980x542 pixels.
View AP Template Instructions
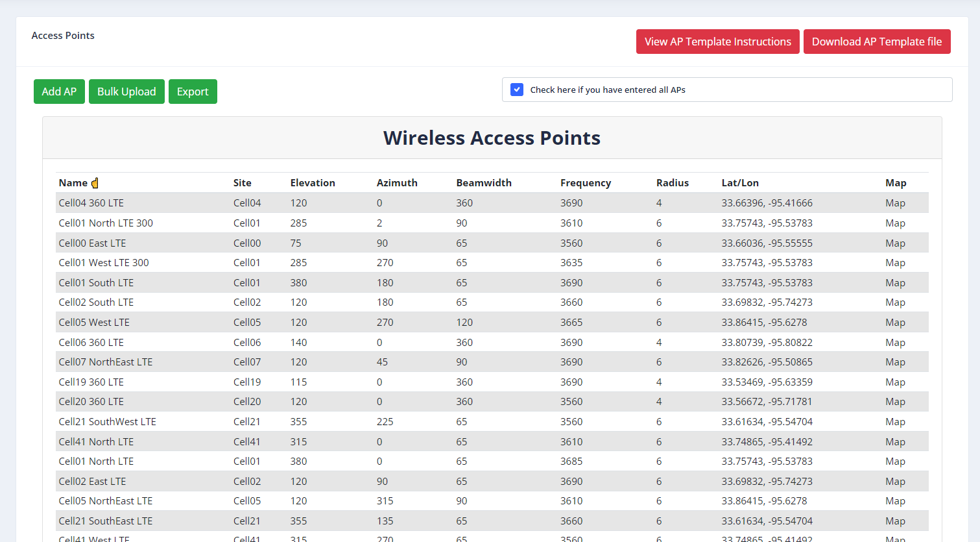tap(717, 42)
